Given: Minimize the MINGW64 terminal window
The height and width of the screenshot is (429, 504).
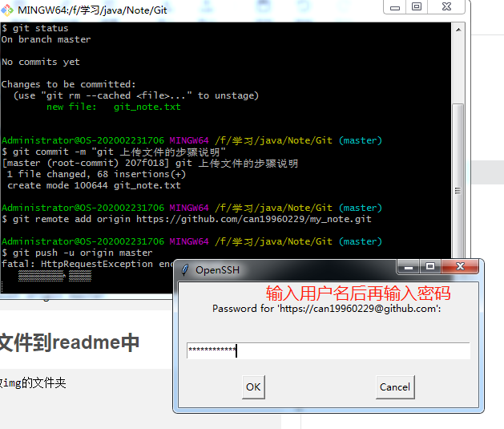Looking at the screenshot, I should (x=395, y=7).
